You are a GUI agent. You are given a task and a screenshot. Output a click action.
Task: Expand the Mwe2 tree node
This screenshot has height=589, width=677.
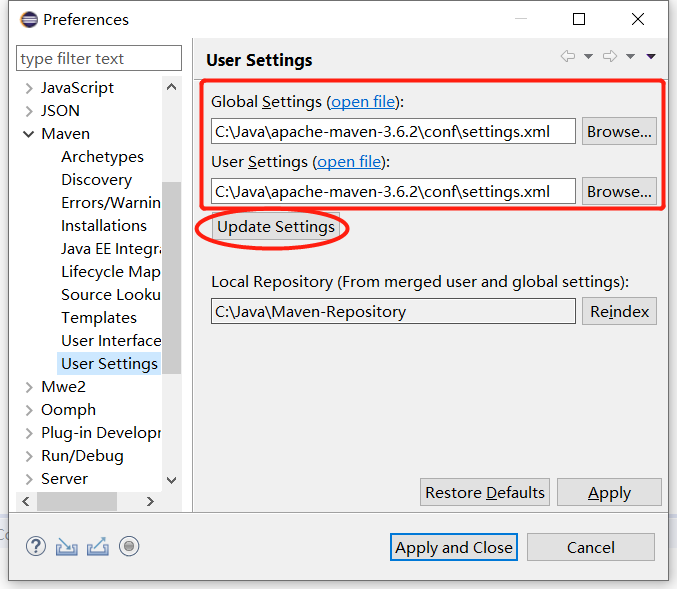29,387
